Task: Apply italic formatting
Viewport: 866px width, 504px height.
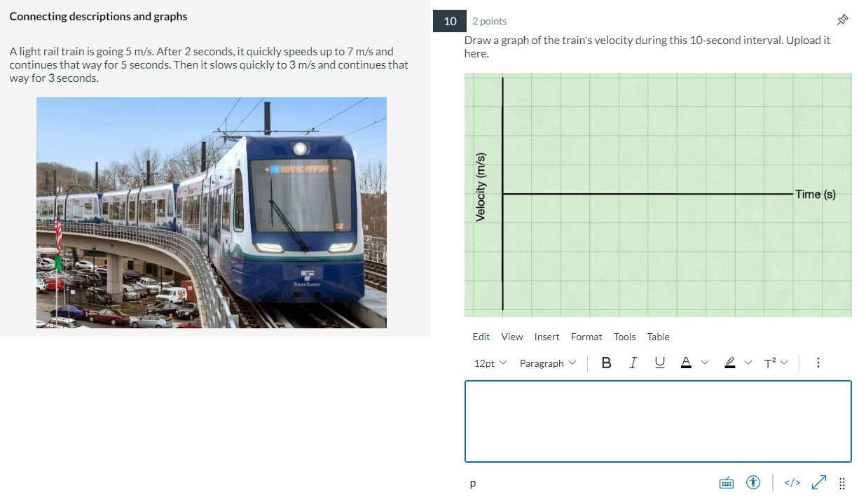Action: coord(633,363)
